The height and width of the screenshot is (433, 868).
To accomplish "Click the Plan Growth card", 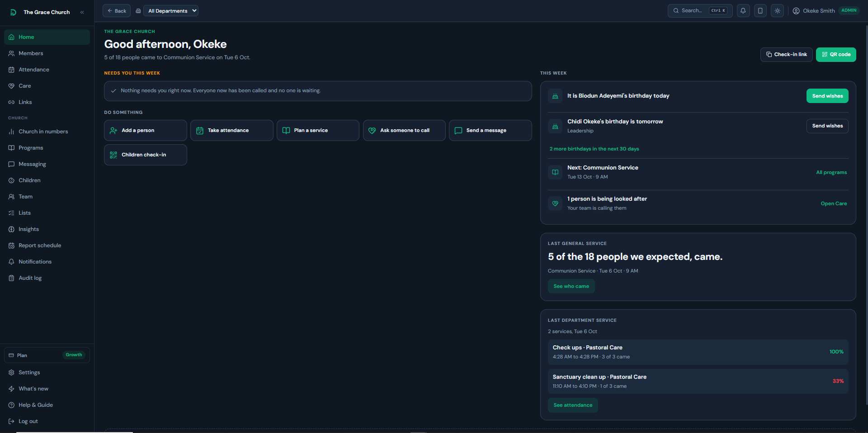I will tap(47, 355).
